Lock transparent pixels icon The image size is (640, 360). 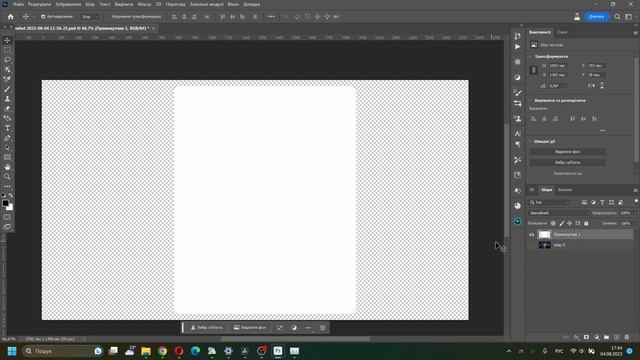[x=553, y=223]
